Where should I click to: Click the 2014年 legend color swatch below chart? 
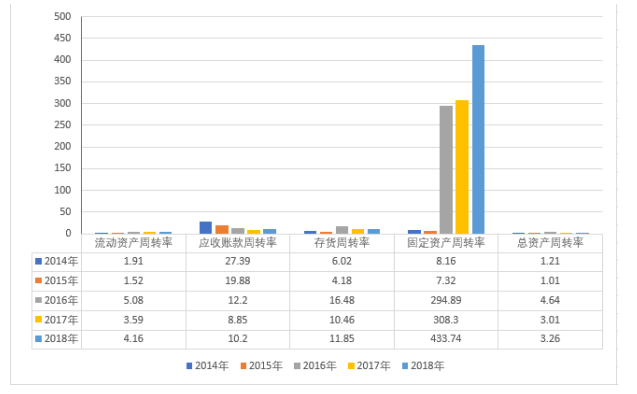coord(189,366)
